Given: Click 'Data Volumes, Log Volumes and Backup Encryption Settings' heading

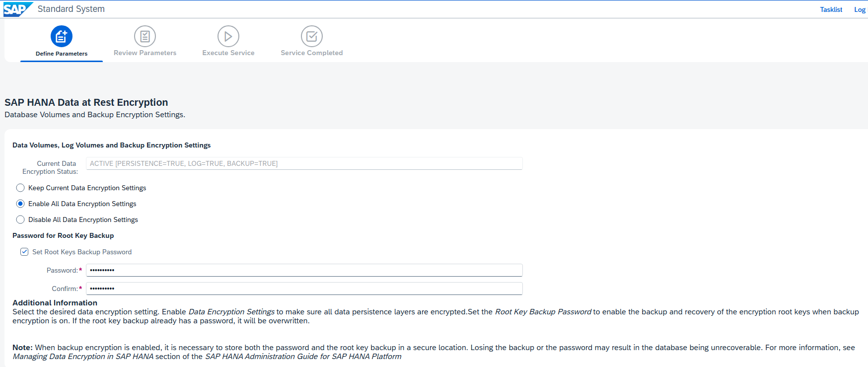Looking at the screenshot, I should pos(112,145).
